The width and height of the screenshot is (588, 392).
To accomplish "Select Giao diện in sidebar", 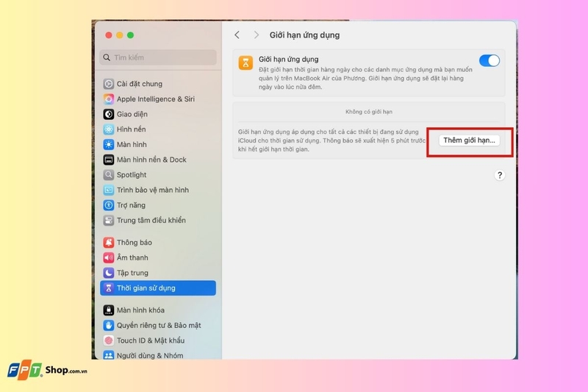I will click(158, 114).
